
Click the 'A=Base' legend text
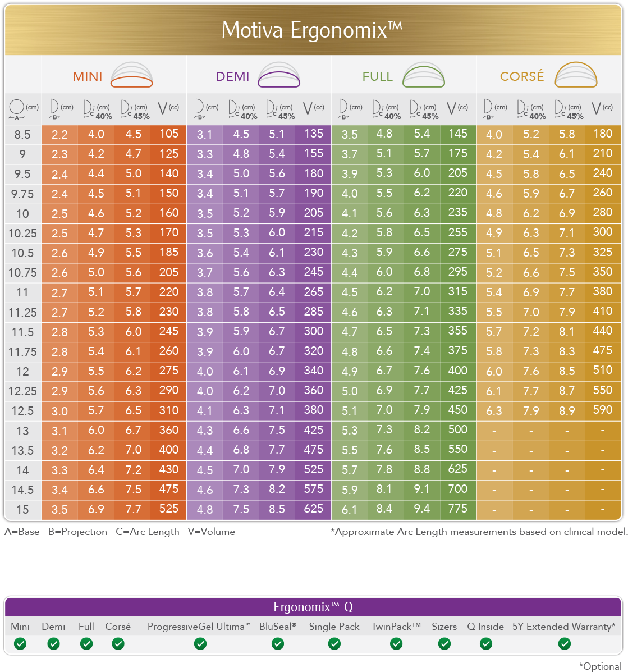point(22,532)
